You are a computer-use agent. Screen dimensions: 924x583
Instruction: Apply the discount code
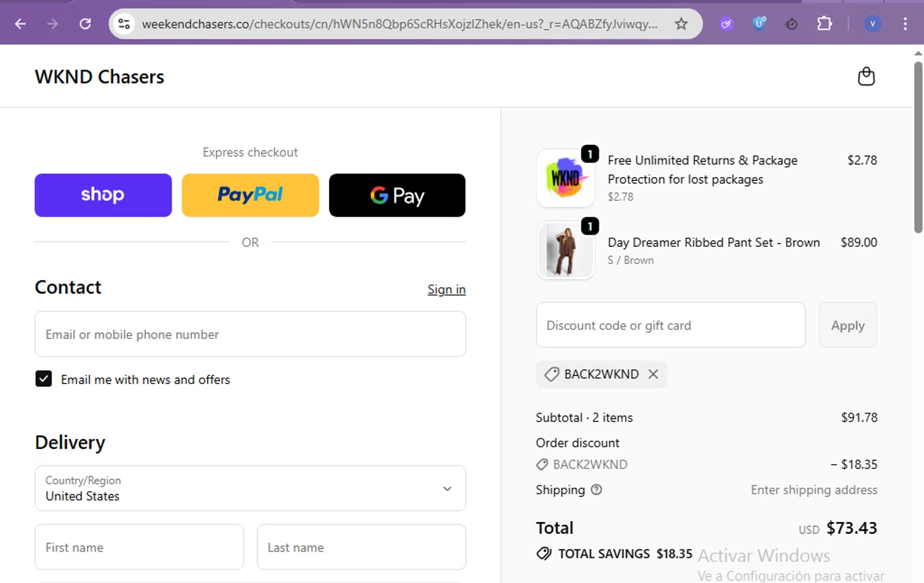click(x=848, y=325)
